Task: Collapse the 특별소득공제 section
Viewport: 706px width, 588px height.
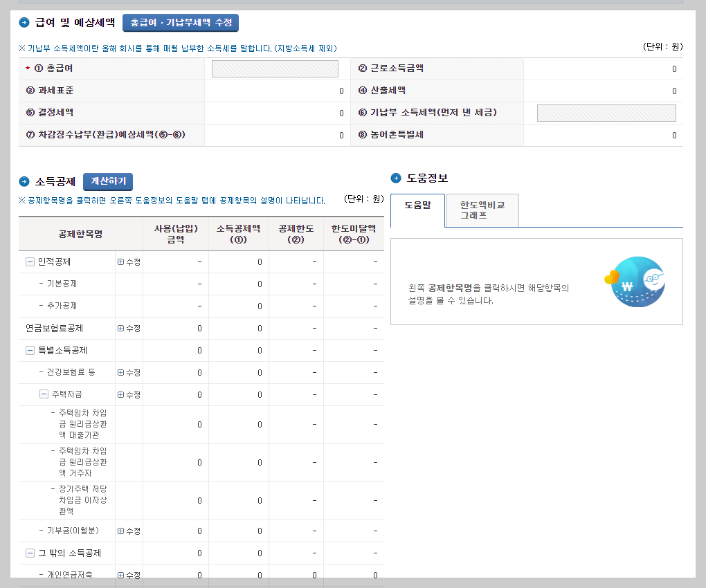Action: (29, 351)
